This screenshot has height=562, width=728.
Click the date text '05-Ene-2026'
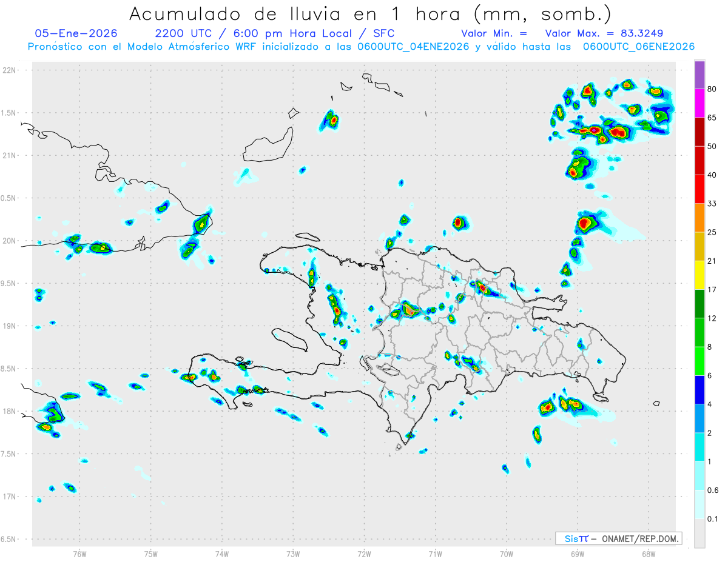(76, 33)
